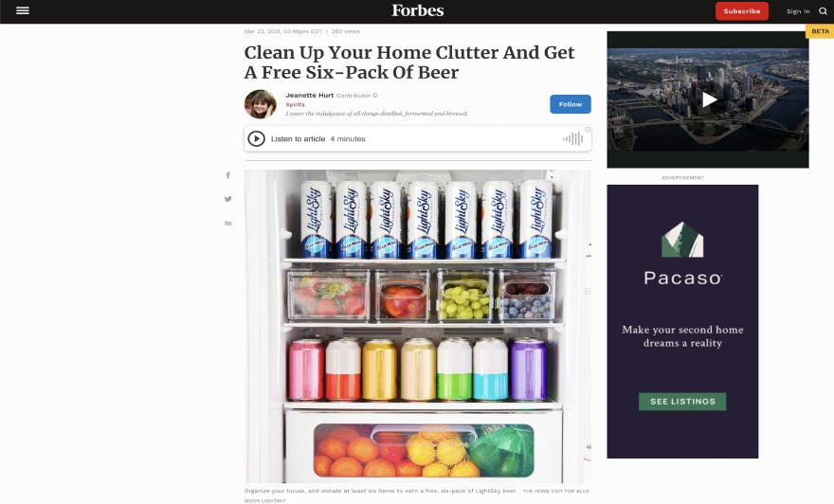Click the red Subscribe button
The width and height of the screenshot is (834, 504).
coord(741,11)
